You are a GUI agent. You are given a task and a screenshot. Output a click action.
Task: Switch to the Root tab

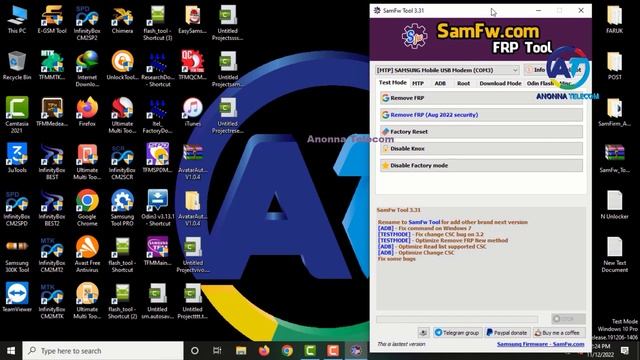click(x=463, y=83)
